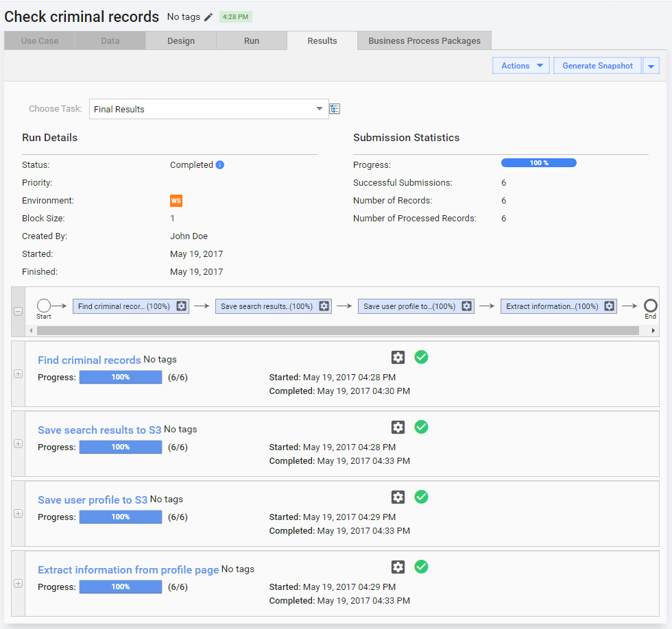The width and height of the screenshot is (672, 629).
Task: Open gear on Find criminal recor... flow node
Action: pos(182,306)
